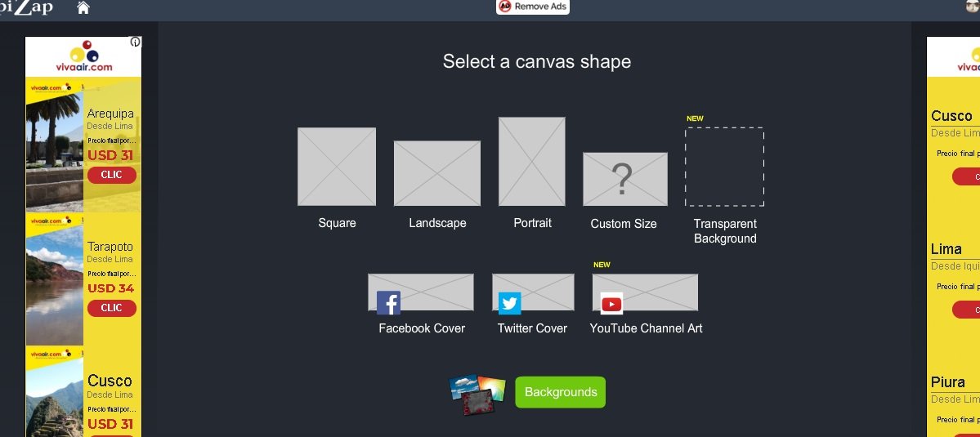
Task: Choose the Twitter Cover canvas thumbnail
Action: 533,292
